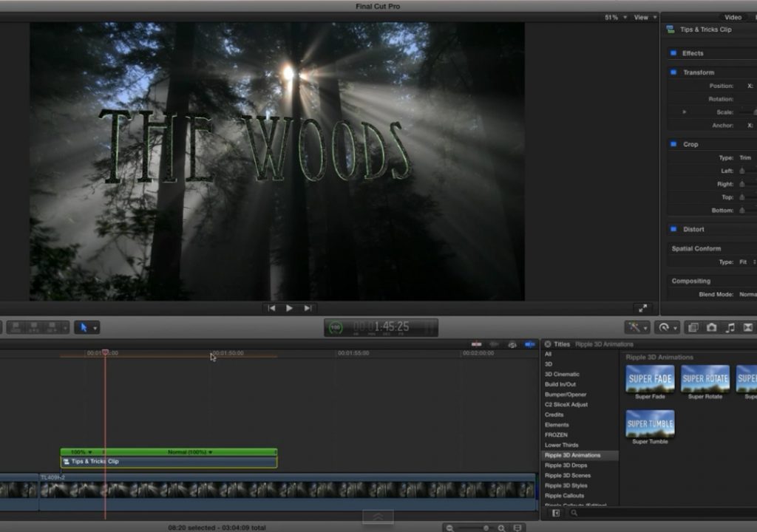Adjust the Crop Right slider
This screenshot has height=532, width=757.
pos(742,184)
